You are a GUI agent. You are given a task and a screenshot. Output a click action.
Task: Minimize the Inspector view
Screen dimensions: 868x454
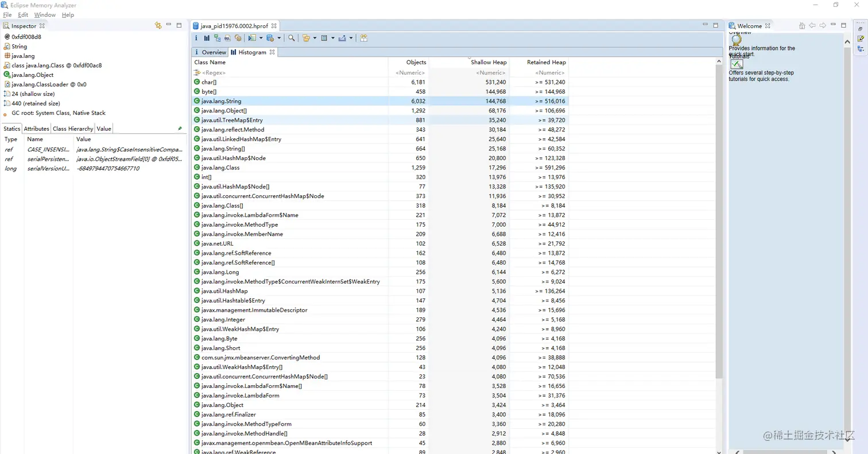point(169,25)
